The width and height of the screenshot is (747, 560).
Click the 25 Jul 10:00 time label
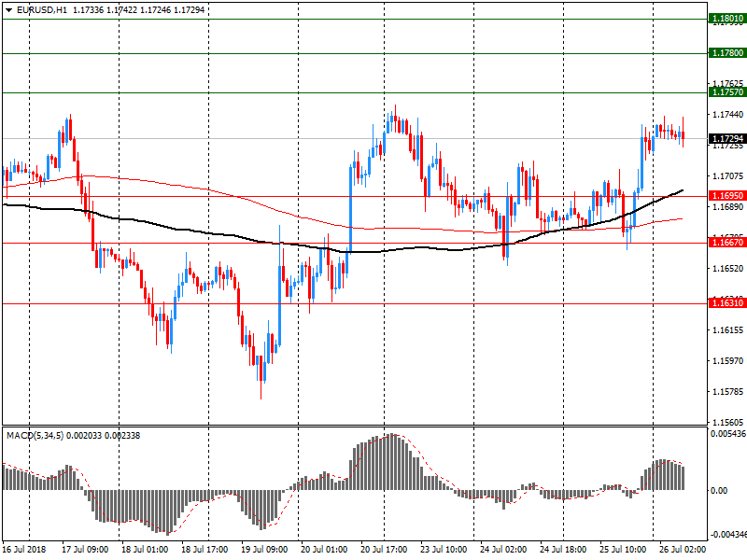click(623, 550)
